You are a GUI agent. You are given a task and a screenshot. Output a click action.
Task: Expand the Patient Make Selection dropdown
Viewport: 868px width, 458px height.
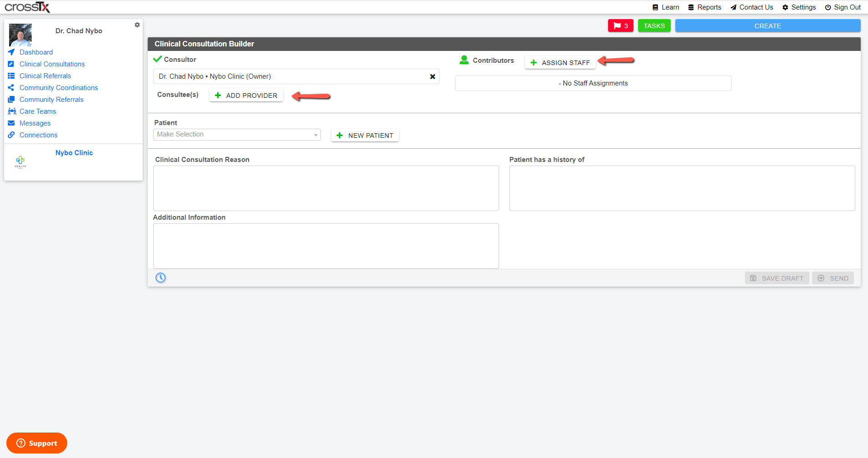[x=237, y=135]
